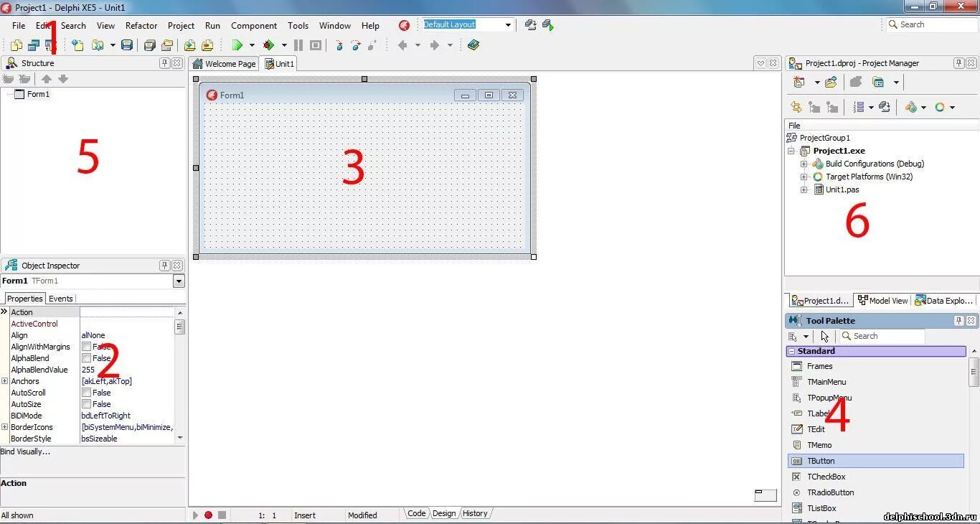Click the Bind Visually link
Viewport: 980px width, 524px height.
click(25, 452)
